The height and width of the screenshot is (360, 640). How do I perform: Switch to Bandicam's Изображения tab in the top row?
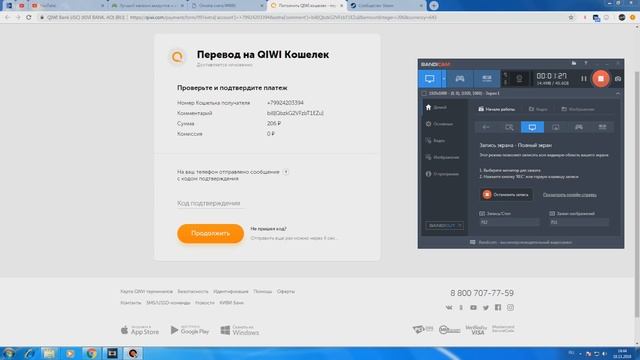tap(578, 109)
